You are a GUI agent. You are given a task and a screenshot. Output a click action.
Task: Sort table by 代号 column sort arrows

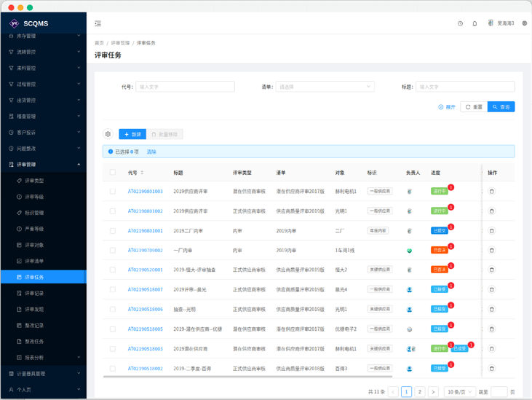(142, 173)
